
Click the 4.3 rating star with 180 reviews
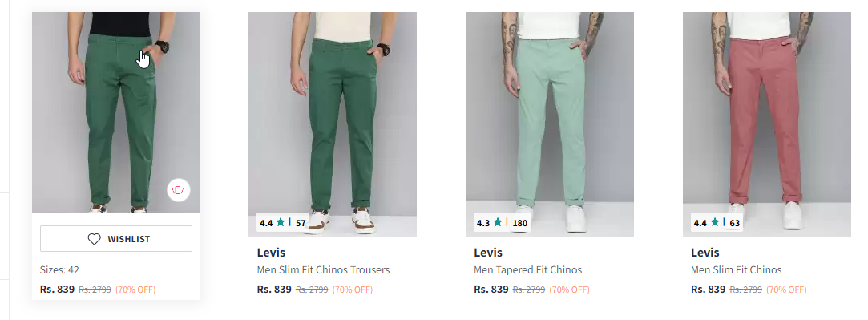click(x=498, y=223)
